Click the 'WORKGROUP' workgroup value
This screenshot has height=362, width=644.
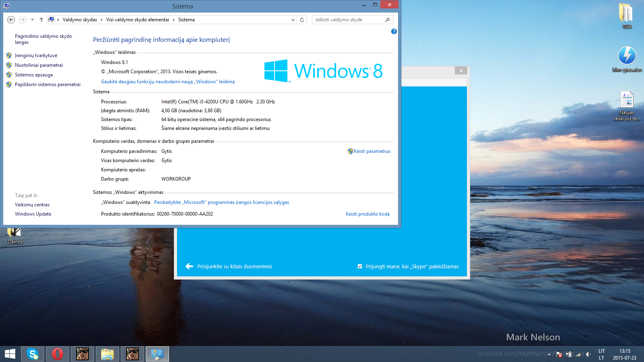point(176,179)
